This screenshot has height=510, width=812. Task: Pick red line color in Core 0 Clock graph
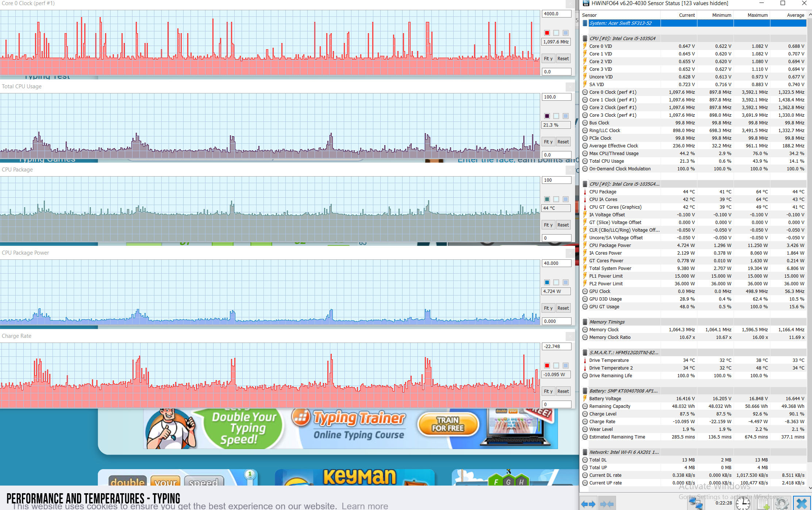pos(547,33)
